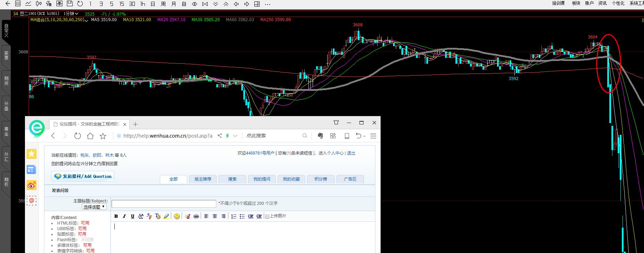Click the chart layout split icon
Screen dimensions: 644x253
pos(257,4)
